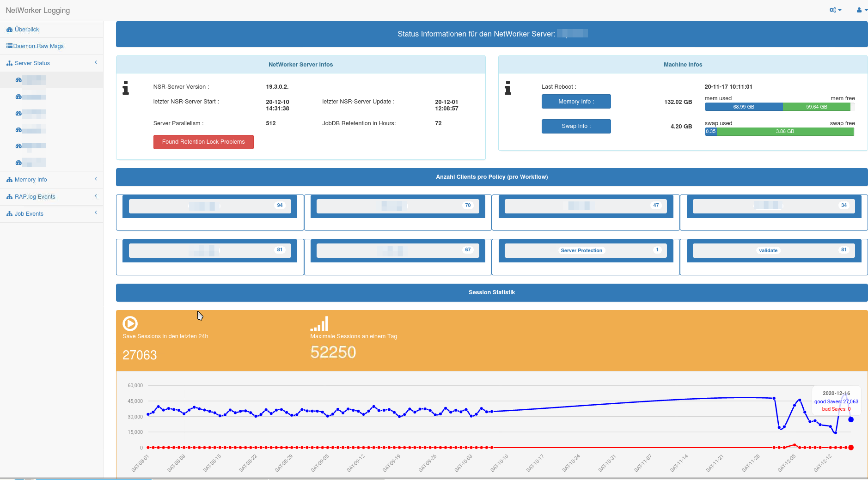Open the RAP.log Events menu item
The height and width of the screenshot is (480, 868).
coord(51,197)
